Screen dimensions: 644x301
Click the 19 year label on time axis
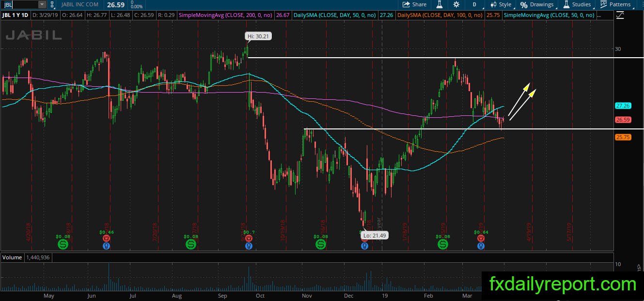[x=385, y=295]
